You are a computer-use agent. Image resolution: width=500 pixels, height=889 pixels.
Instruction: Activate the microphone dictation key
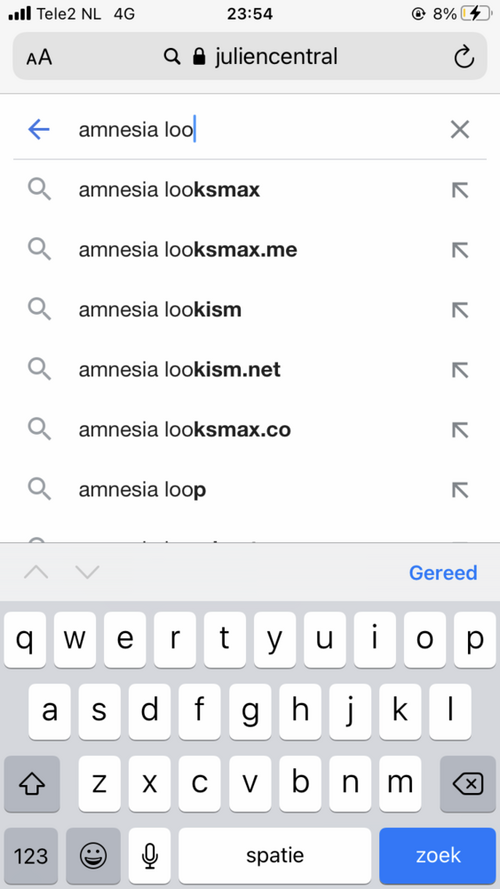pyautogui.click(x=149, y=856)
